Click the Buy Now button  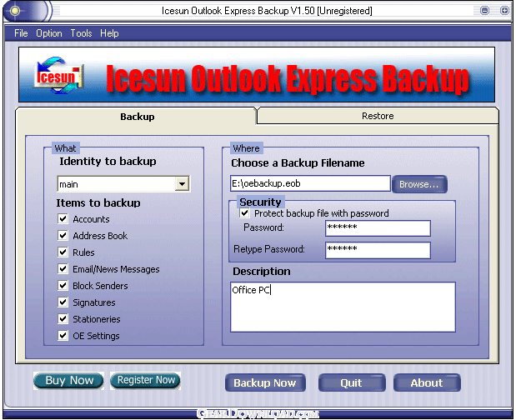coord(69,381)
